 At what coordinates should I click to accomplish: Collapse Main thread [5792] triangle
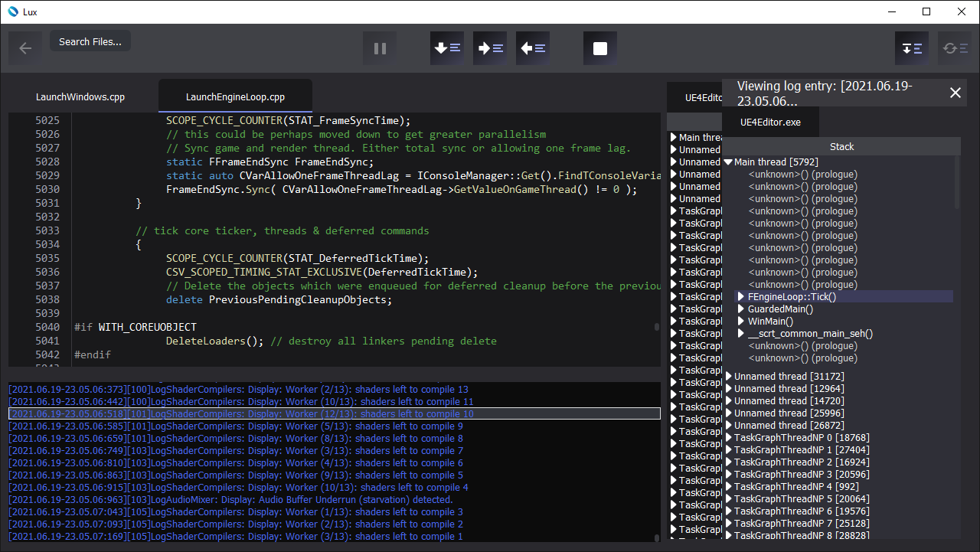[x=727, y=162]
